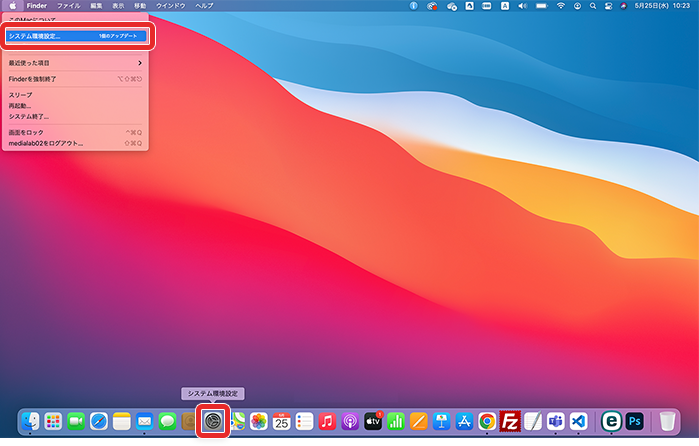The image size is (699, 446).
Task: Select システム環境設定... in Apple menu
Action: (76, 36)
